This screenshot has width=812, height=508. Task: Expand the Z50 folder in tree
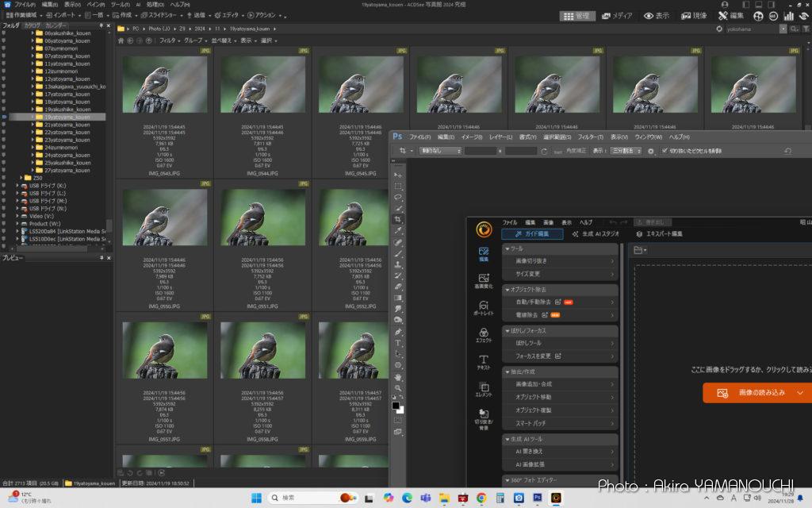point(22,178)
